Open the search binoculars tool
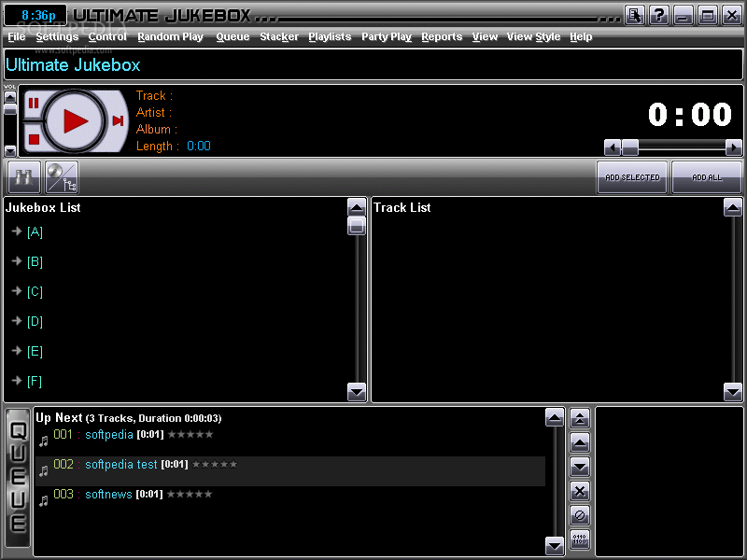 tap(24, 177)
